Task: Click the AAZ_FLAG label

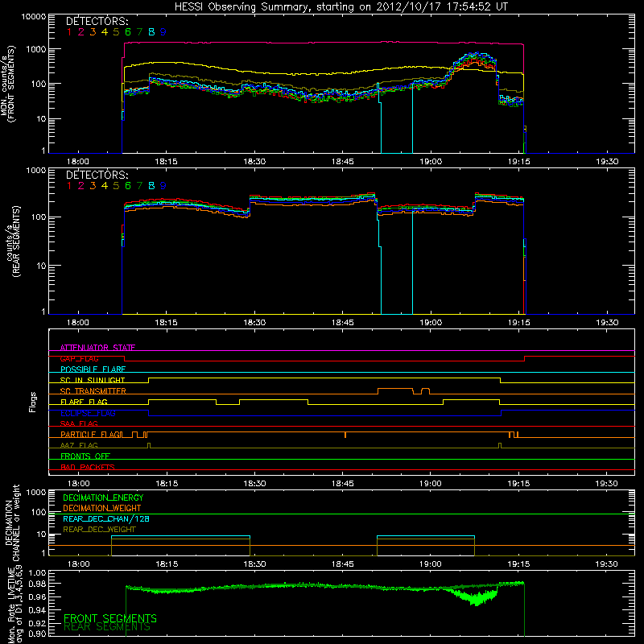Action: [x=79, y=445]
